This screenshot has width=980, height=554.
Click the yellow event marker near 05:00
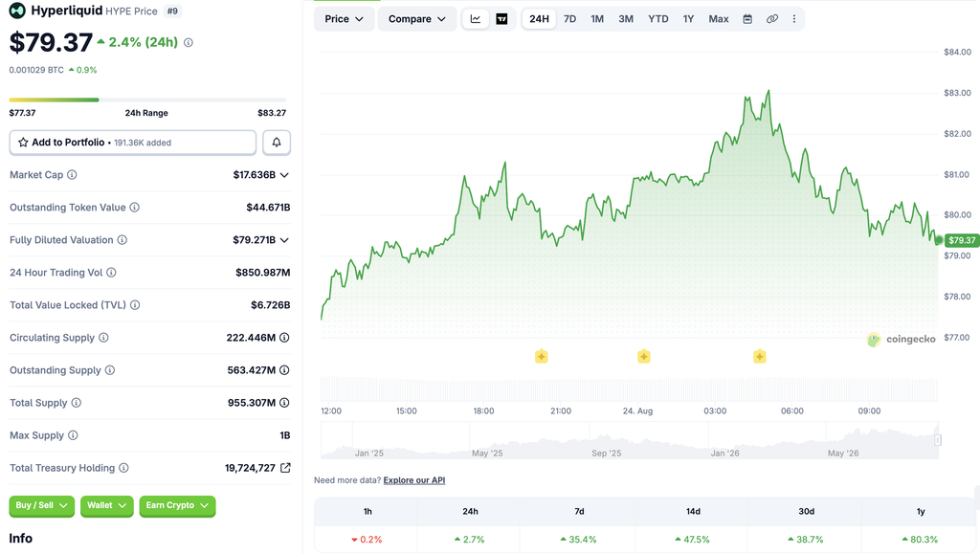[x=759, y=357]
